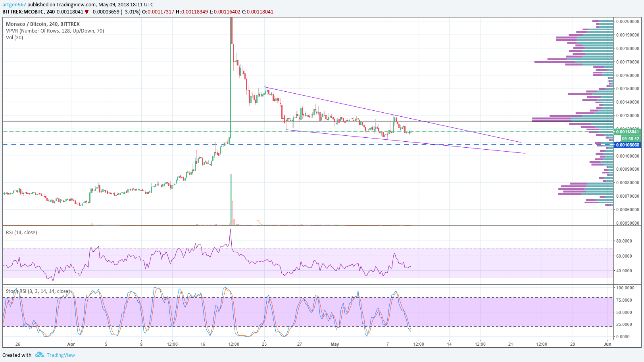Click the Apr date on time axis

(71, 344)
